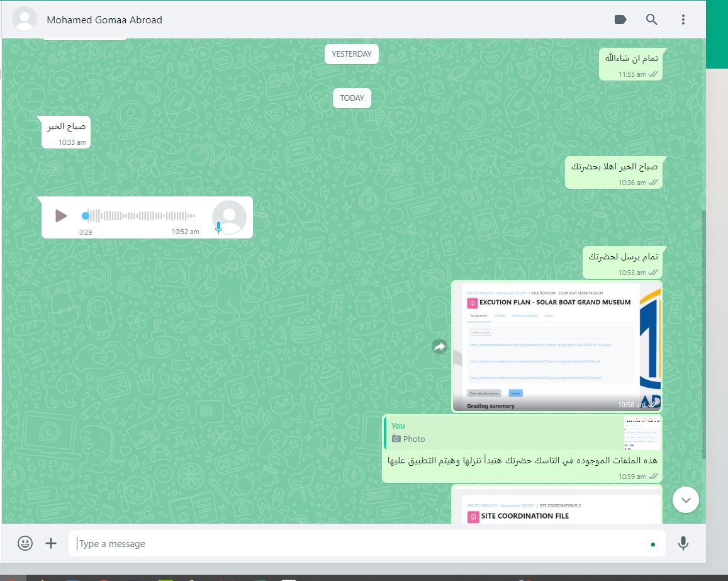Open the contact profile picture in the chat header

click(25, 20)
